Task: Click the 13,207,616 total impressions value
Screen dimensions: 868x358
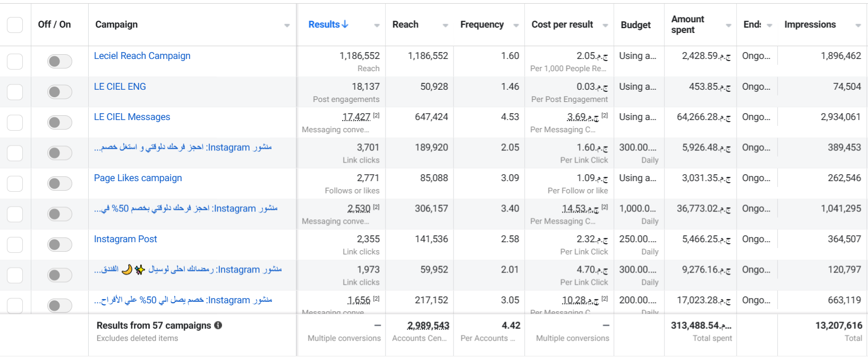Action: pyautogui.click(x=839, y=326)
